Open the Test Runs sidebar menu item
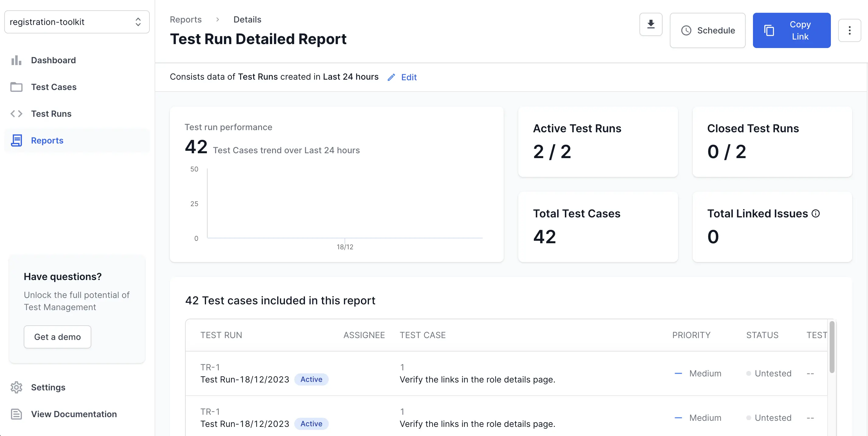 point(51,114)
